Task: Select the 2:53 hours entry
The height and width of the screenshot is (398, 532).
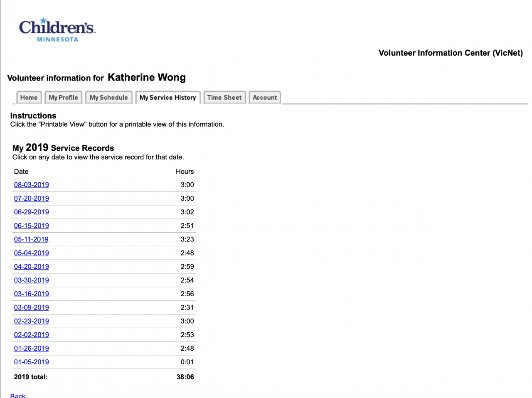Action: (x=187, y=335)
